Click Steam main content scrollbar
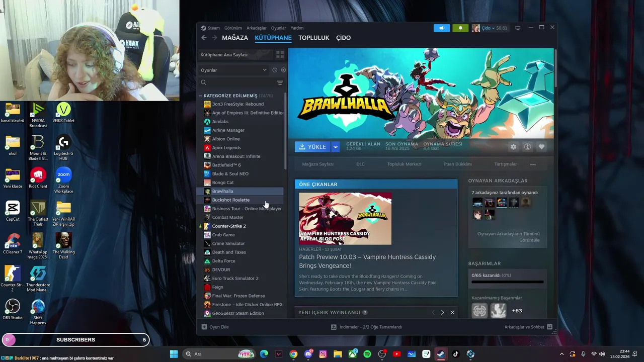 [555, 68]
